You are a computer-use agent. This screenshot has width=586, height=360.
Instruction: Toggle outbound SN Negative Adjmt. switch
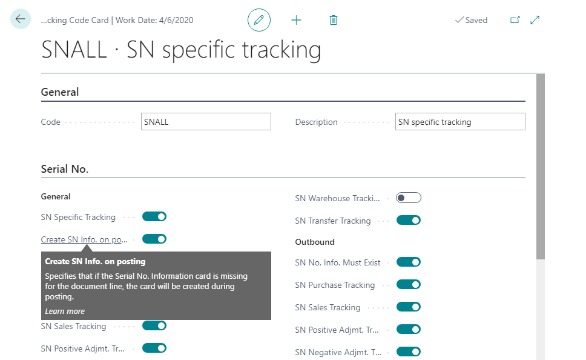pyautogui.click(x=408, y=352)
